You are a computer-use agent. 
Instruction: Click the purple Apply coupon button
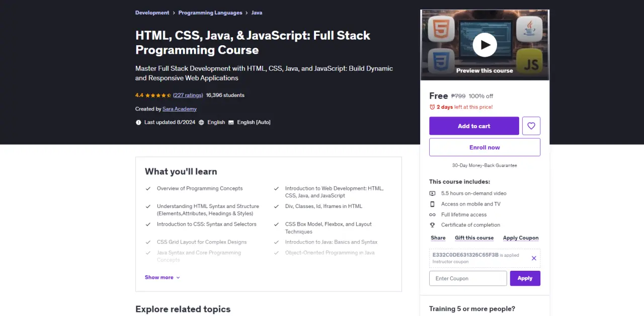[525, 278]
